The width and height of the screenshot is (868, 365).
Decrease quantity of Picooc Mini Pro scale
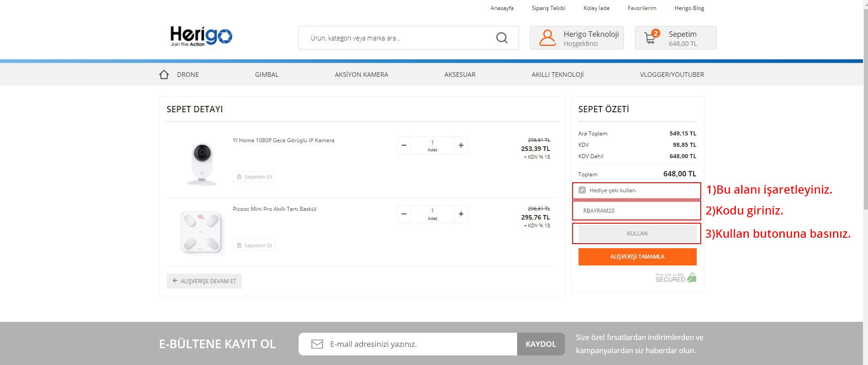[404, 214]
